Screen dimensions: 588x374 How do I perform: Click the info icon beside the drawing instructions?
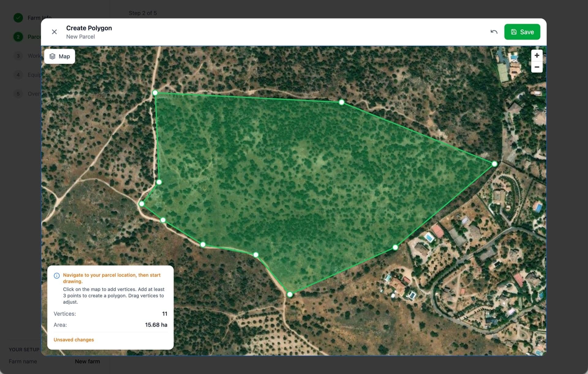pos(57,276)
